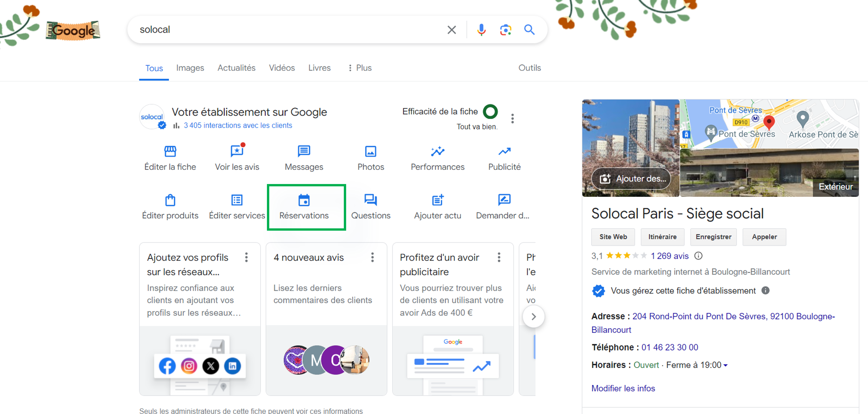This screenshot has width=868, height=414.
Task: Click the LinkedIn icon on profiles card
Action: [x=233, y=366]
